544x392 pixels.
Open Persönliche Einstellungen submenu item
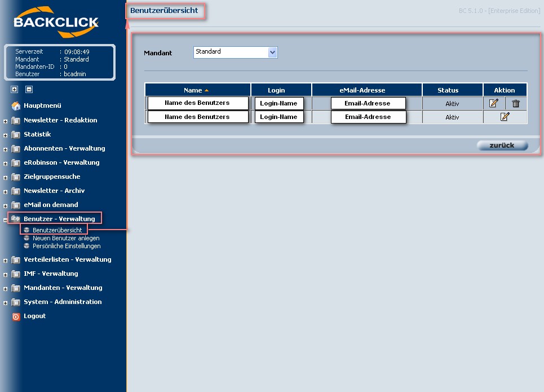(x=67, y=246)
